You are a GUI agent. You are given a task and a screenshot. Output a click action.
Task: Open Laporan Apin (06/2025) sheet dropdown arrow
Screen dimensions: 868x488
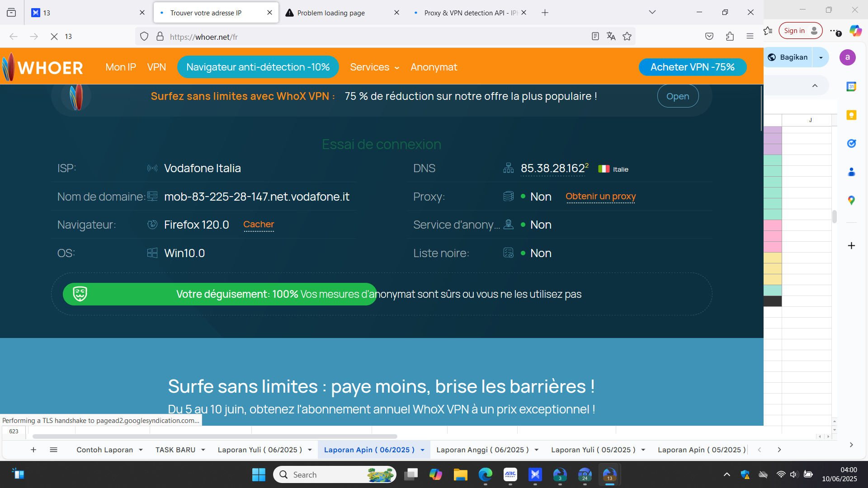(423, 450)
